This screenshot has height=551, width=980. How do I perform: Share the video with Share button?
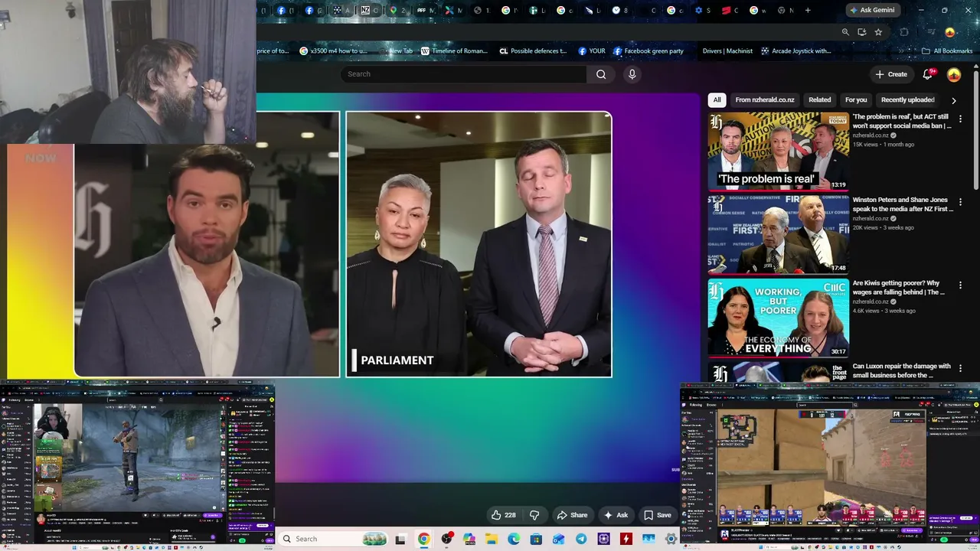(x=573, y=515)
